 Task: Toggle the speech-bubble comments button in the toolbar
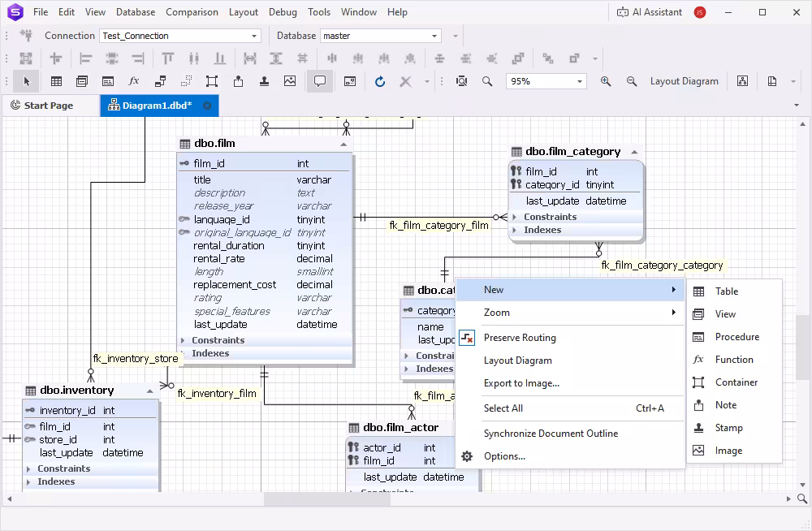[x=320, y=81]
